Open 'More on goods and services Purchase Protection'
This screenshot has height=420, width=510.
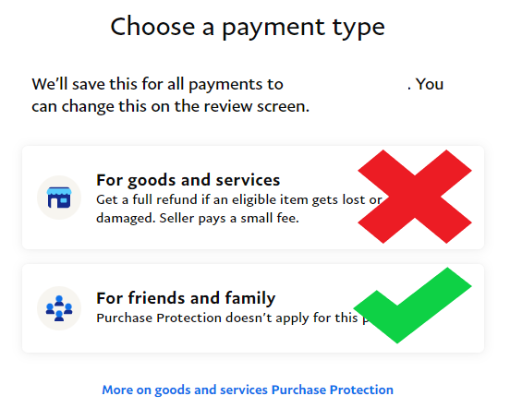[x=248, y=390]
